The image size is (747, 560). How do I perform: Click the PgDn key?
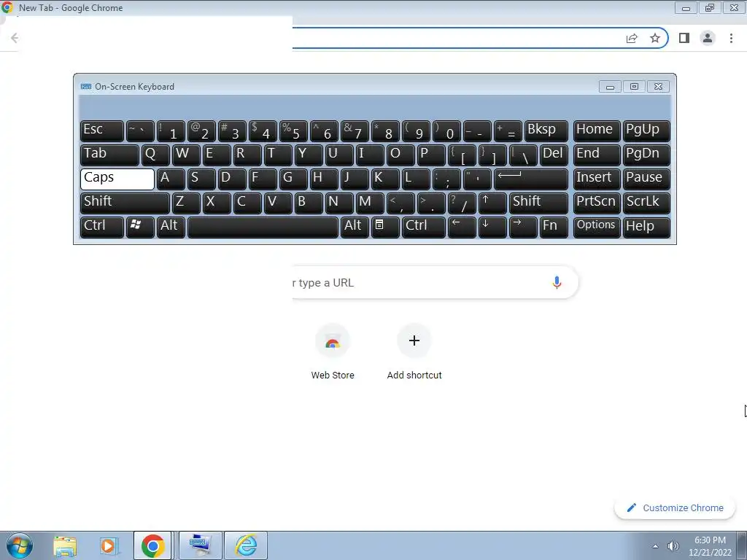646,155
